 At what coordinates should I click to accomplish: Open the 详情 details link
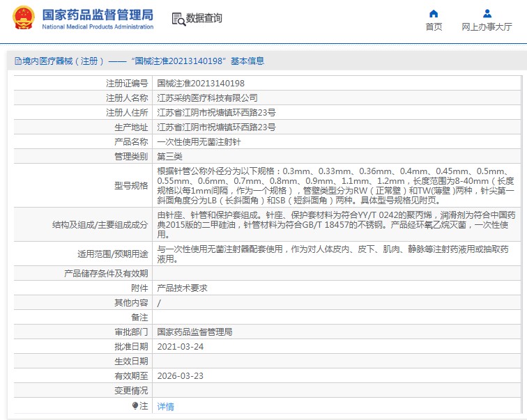[x=165, y=406]
